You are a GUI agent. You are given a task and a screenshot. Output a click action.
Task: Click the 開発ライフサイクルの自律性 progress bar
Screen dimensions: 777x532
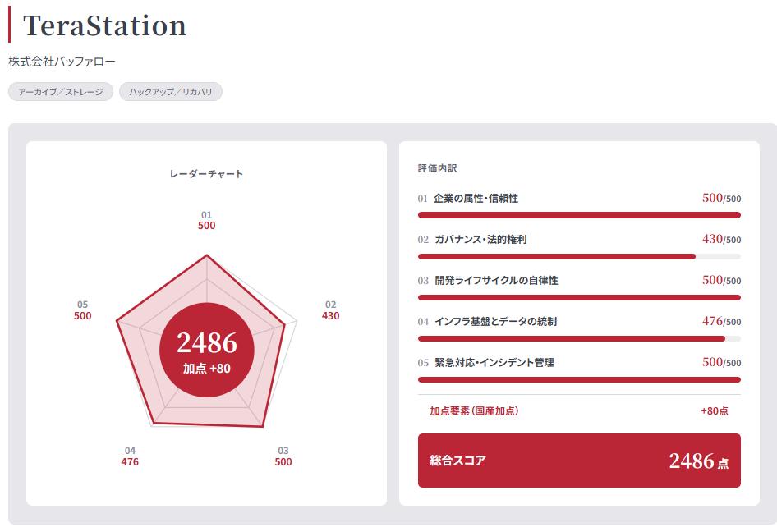coord(579,297)
